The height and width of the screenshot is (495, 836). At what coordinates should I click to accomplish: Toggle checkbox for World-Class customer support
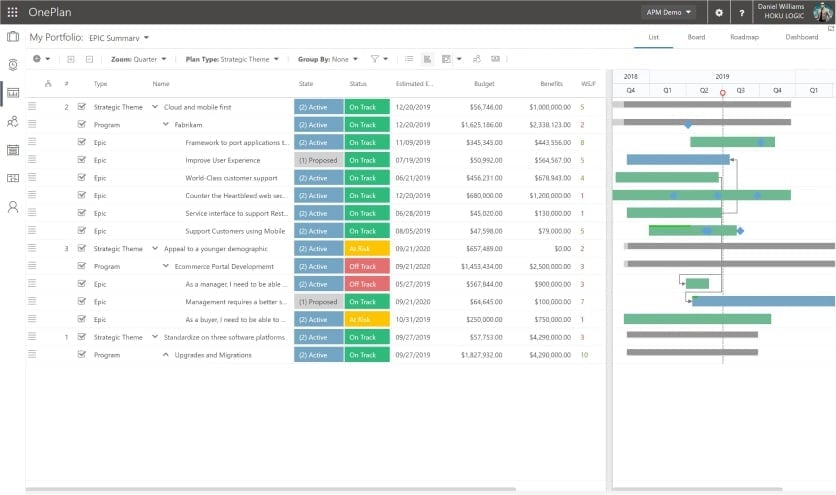(82, 178)
